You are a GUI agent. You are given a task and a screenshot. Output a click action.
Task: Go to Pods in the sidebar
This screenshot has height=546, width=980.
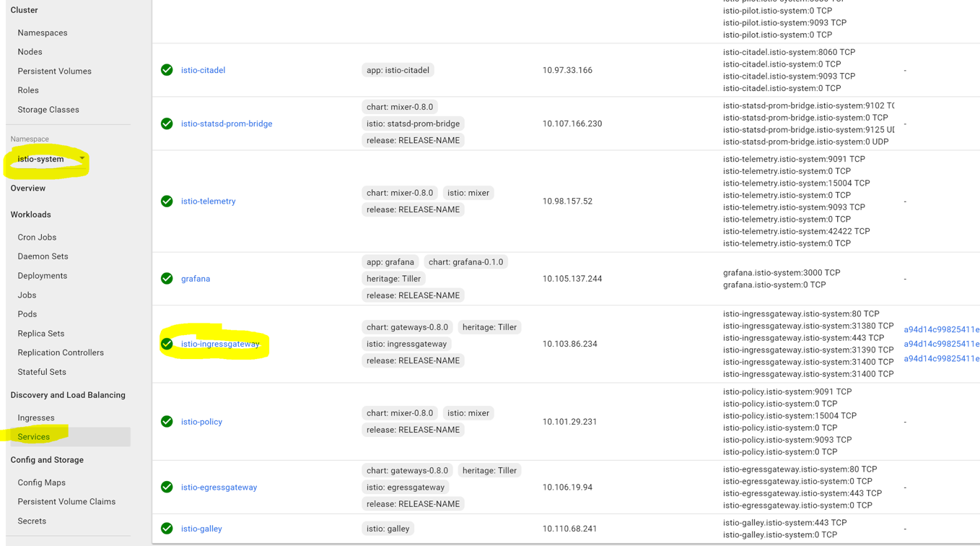(27, 314)
